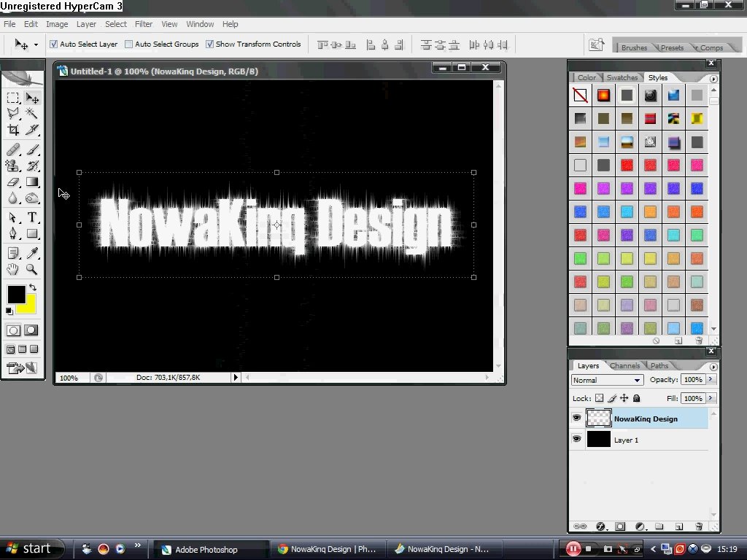Select the Gradient tool

click(32, 182)
